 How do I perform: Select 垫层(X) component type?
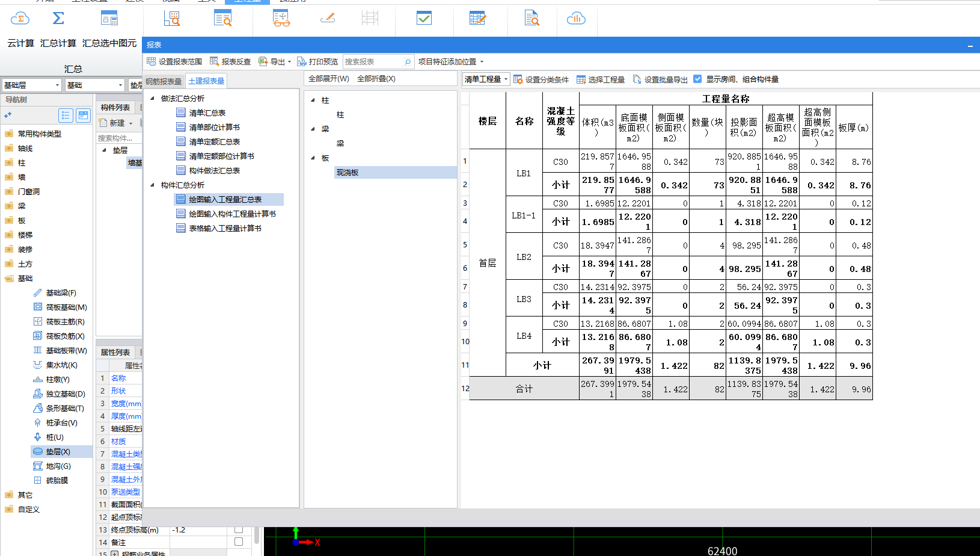(x=61, y=452)
